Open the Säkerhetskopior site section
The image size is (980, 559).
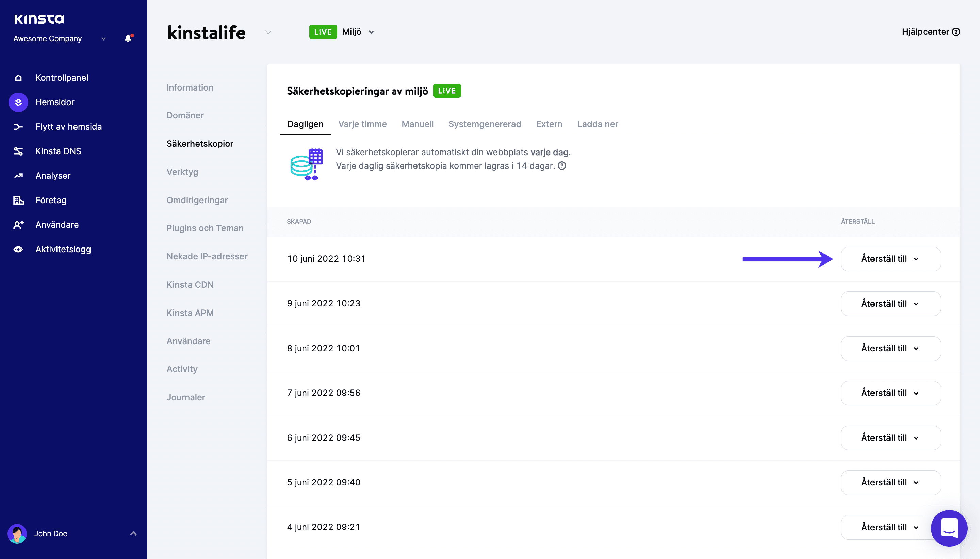200,144
